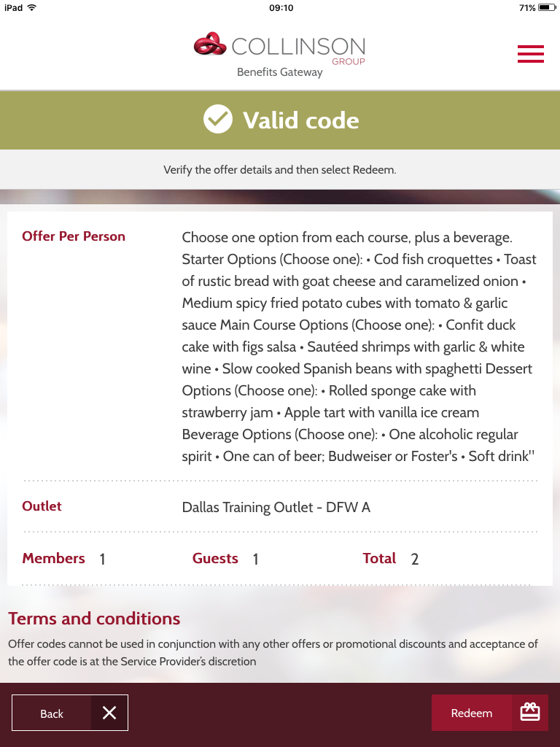
Task: Click the Valid code banner title
Action: click(300, 120)
